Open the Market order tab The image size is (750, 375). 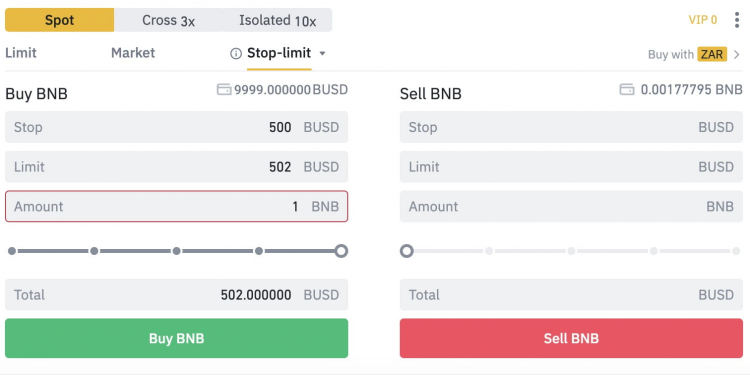coord(133,53)
